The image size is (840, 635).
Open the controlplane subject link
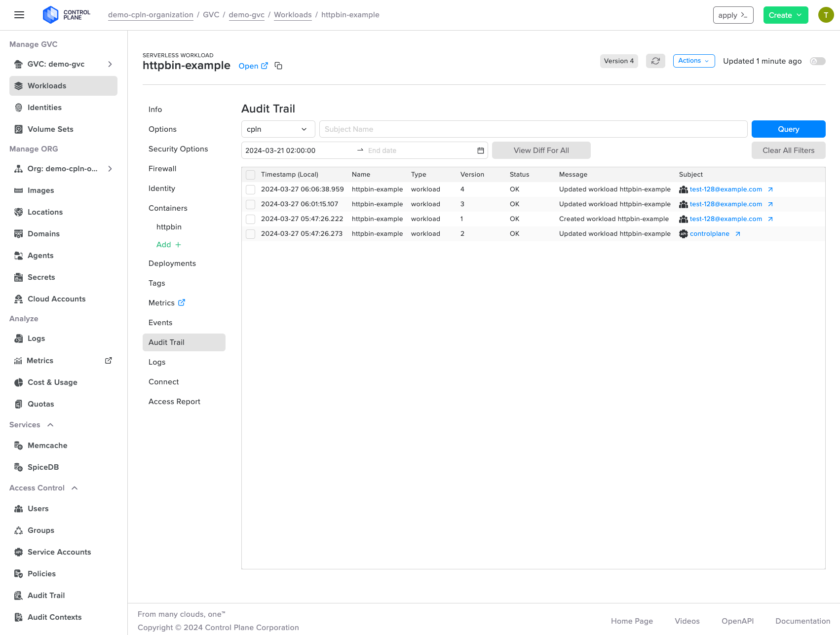[710, 233]
